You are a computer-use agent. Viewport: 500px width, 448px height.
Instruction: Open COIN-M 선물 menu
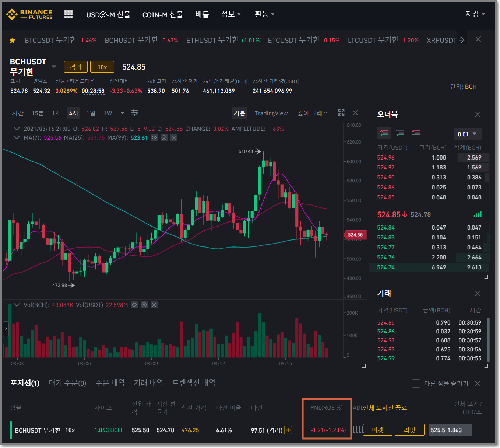pos(163,14)
